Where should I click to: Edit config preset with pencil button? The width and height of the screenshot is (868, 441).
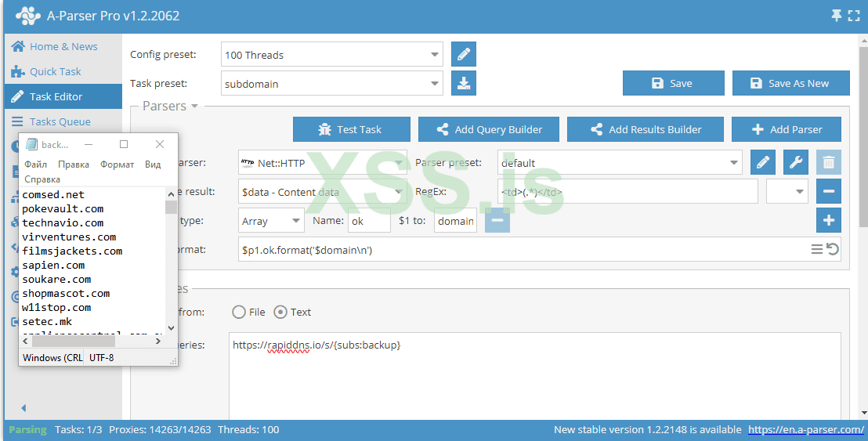coord(463,54)
